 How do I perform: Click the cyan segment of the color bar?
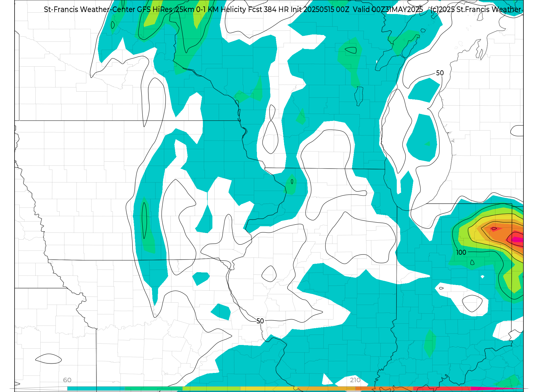[x=96, y=389]
